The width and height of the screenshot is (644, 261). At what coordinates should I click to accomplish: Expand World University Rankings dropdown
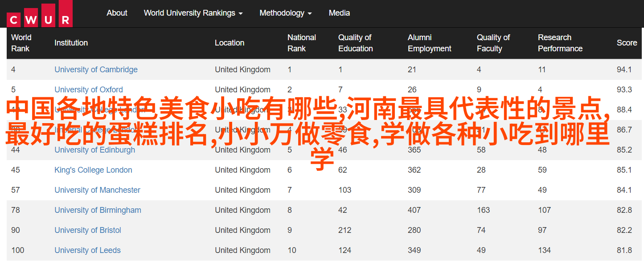coord(193,13)
